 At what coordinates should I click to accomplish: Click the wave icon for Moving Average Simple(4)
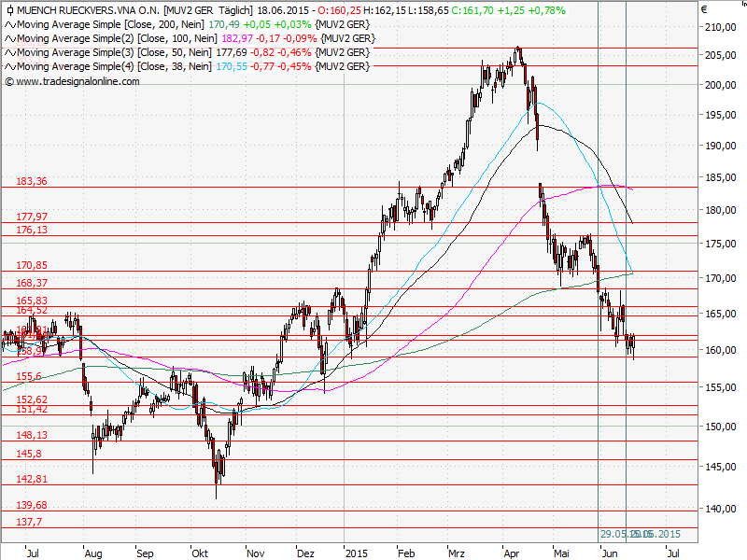10,66
